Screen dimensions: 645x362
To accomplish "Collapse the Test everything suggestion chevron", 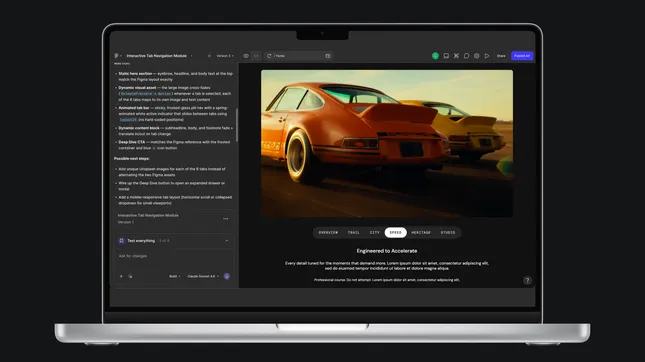I will tap(227, 241).
